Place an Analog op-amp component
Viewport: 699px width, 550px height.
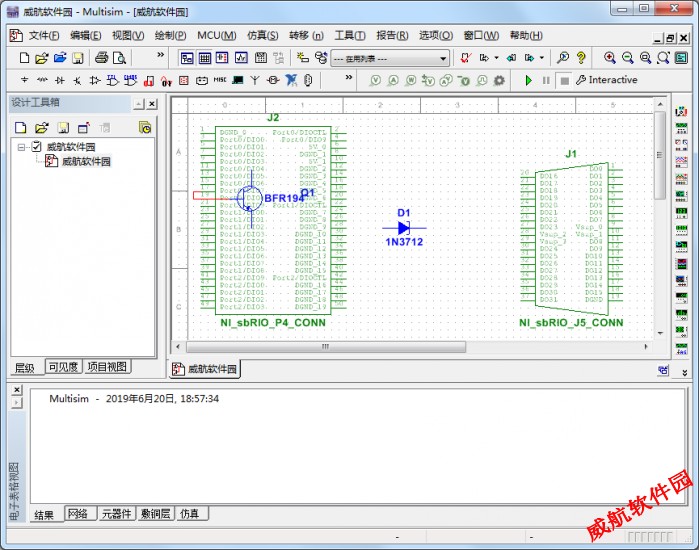point(95,80)
